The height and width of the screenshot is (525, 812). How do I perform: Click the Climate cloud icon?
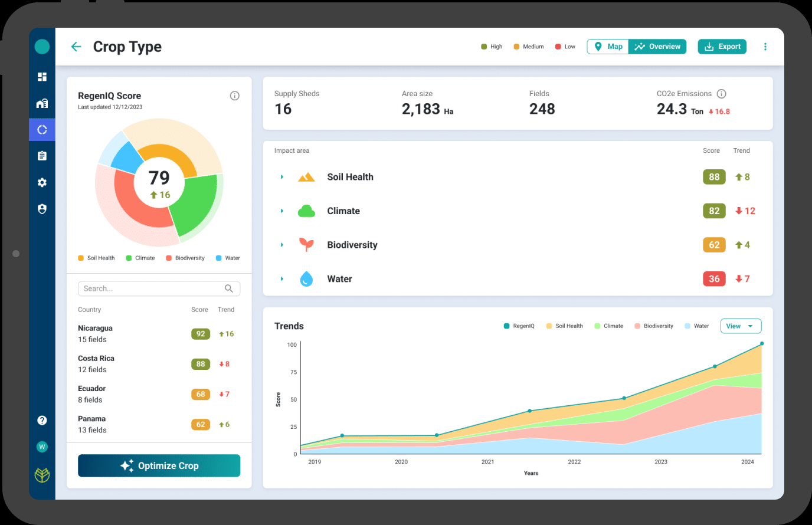click(x=306, y=211)
